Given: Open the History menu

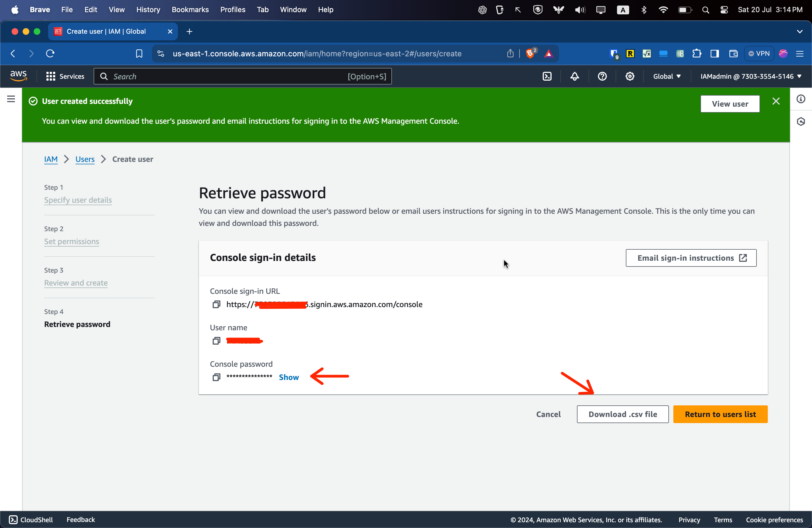Looking at the screenshot, I should point(148,10).
